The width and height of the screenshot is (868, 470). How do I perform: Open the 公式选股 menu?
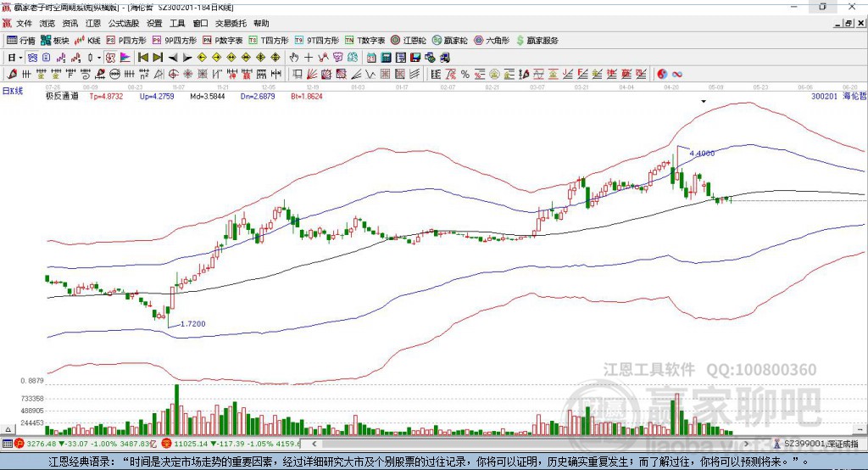click(x=124, y=23)
